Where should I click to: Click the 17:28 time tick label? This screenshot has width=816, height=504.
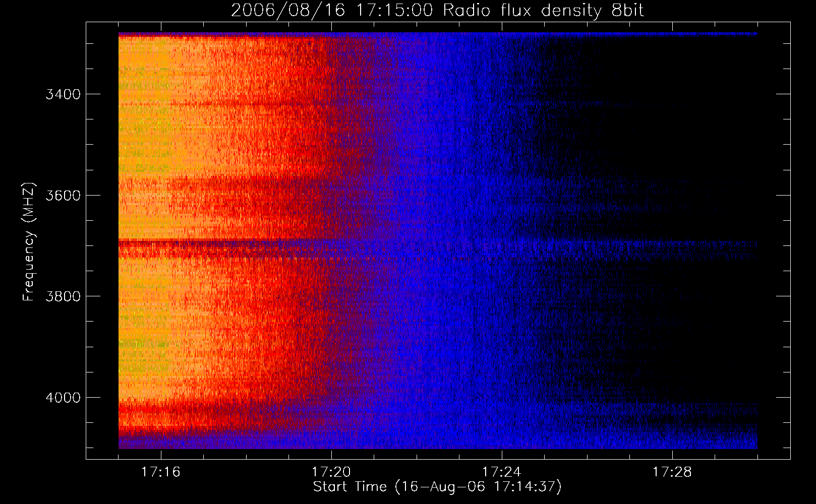pos(672,472)
